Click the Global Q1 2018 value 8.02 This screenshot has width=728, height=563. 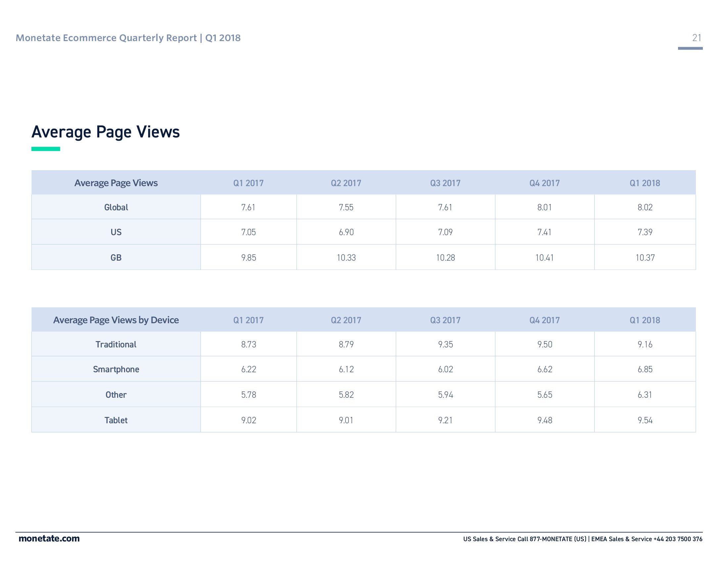point(645,207)
